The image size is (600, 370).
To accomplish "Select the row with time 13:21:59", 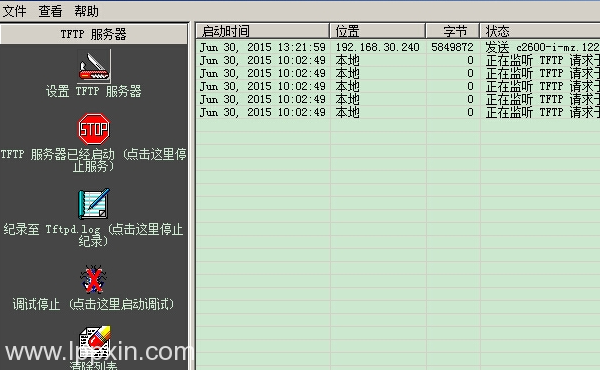I will point(398,47).
